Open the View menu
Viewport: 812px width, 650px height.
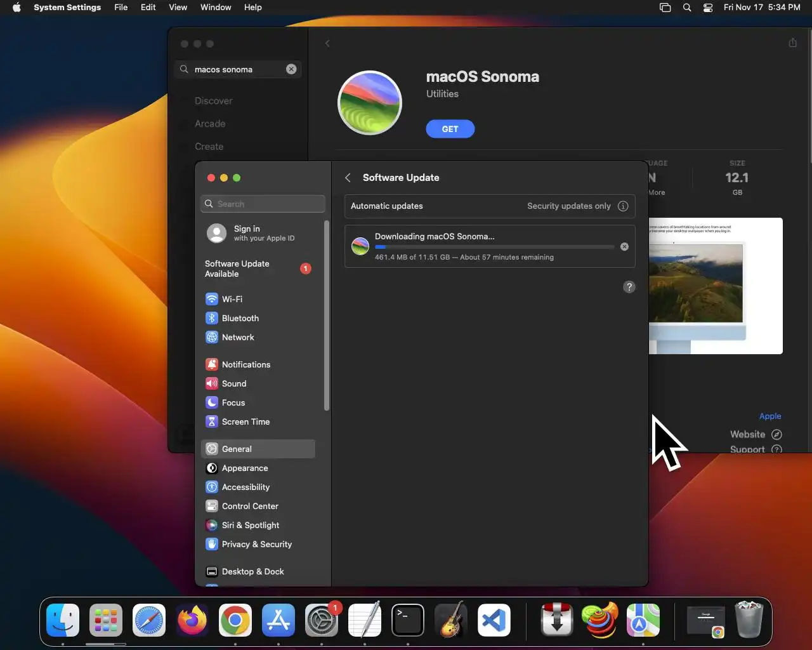178,7
